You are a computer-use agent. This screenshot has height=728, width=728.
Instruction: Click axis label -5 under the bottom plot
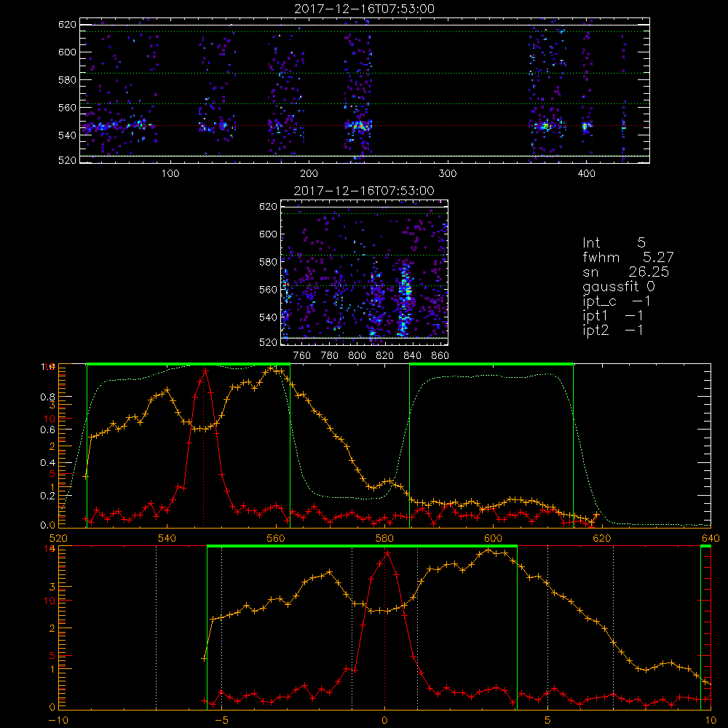pos(222,721)
